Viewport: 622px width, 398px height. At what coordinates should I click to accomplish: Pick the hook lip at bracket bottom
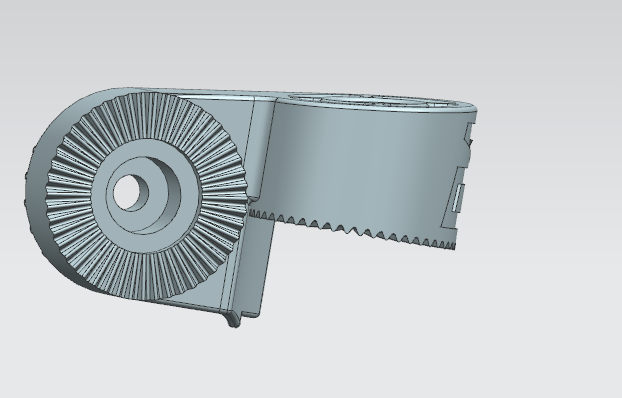(x=233, y=320)
